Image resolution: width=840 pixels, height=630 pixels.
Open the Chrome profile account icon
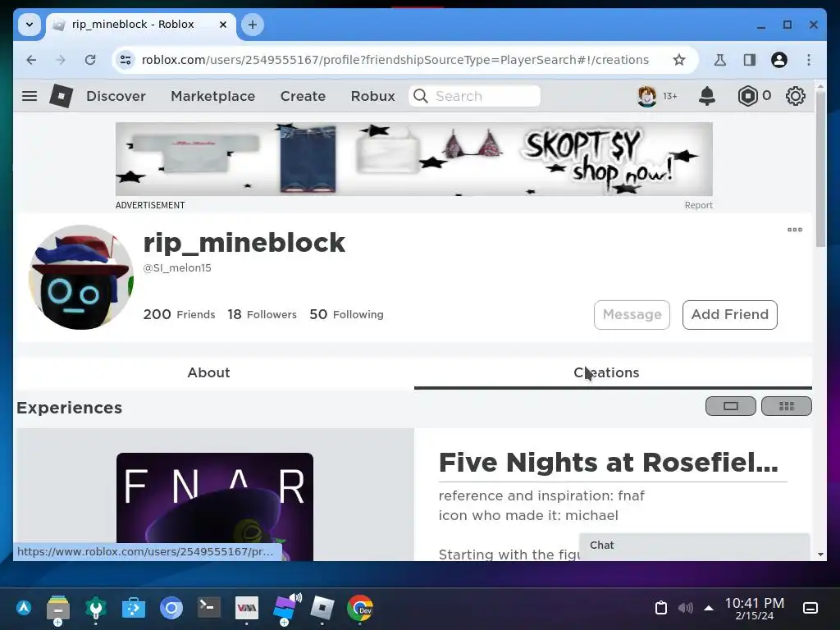coord(779,60)
